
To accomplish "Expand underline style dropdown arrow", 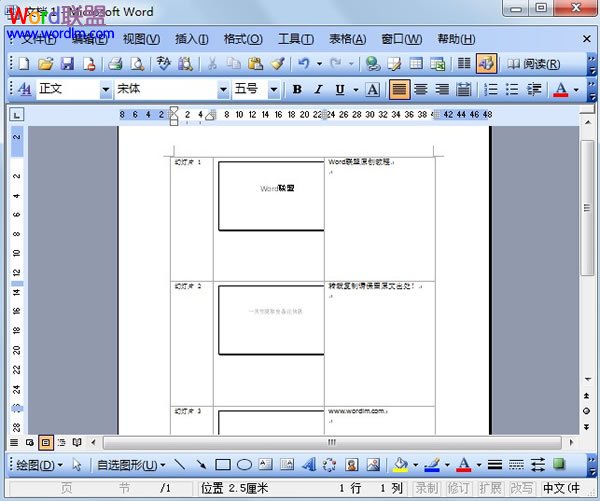I will (355, 90).
